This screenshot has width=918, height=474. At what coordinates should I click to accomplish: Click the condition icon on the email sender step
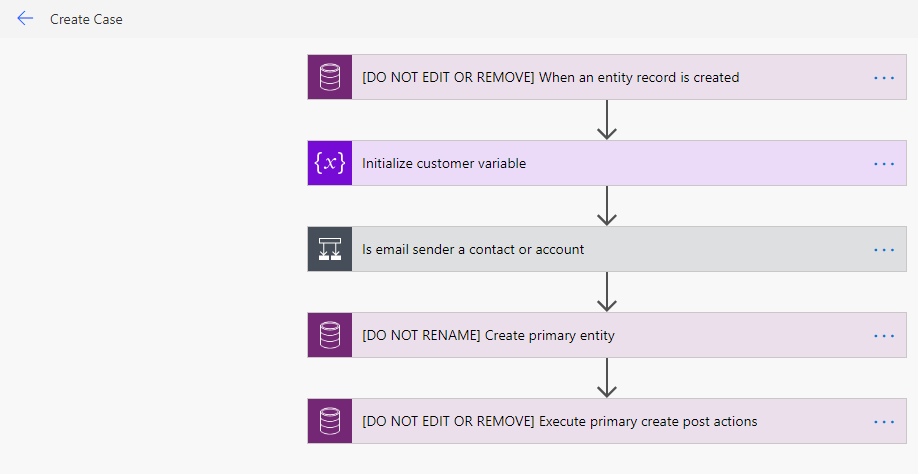329,249
